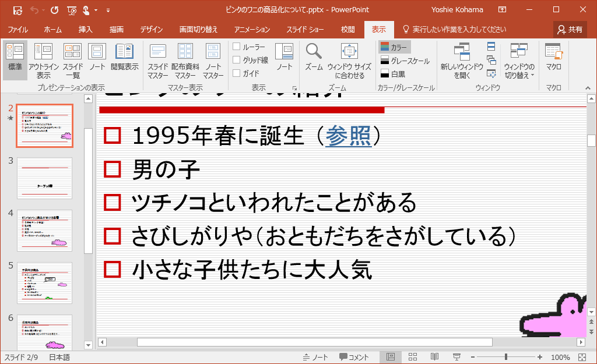Open the ファイル tab
The image size is (597, 364).
(18, 29)
